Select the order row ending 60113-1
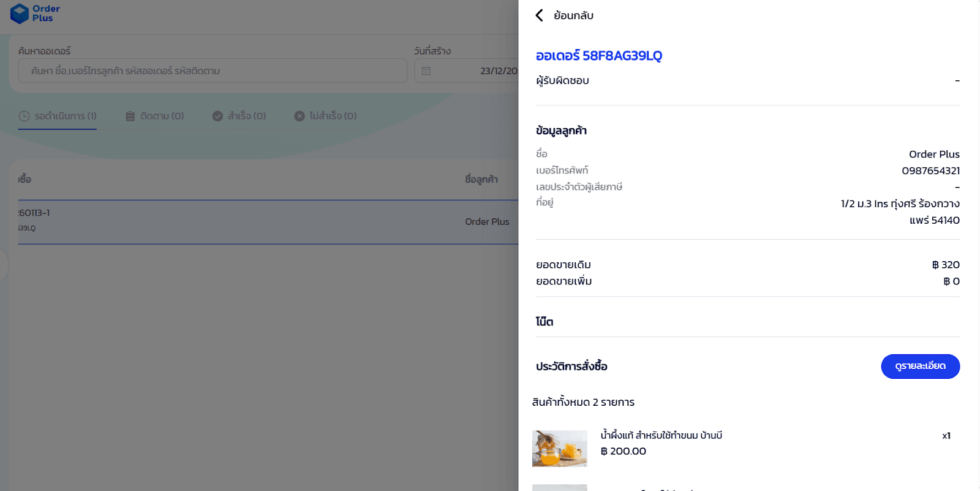The height and width of the screenshot is (491, 980). (245, 221)
